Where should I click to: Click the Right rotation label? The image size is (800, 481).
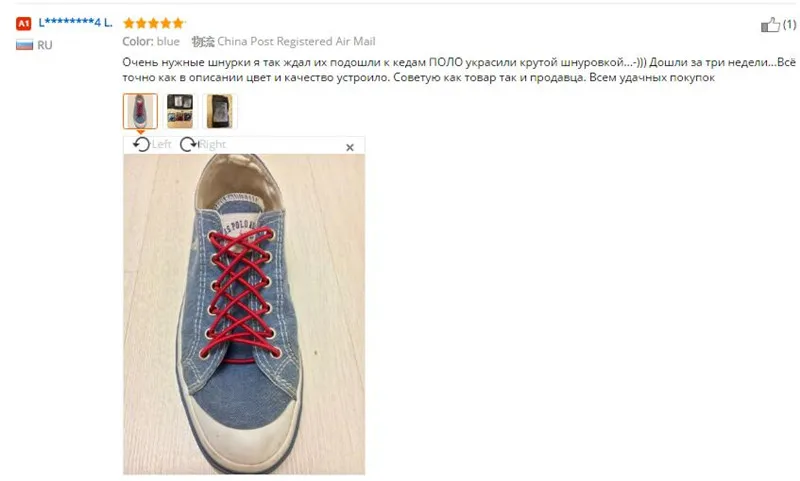(x=212, y=144)
